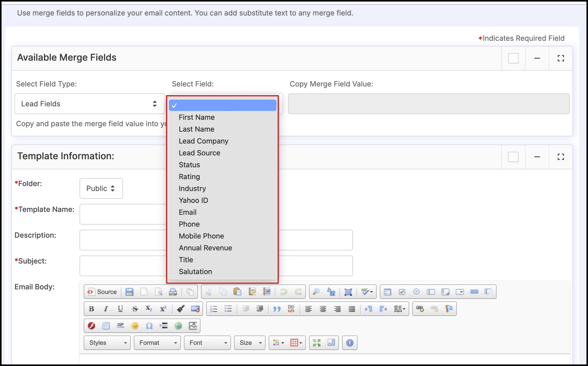Click the Save icon in editor toolbar
Screen dimensions: 588x366
point(129,292)
